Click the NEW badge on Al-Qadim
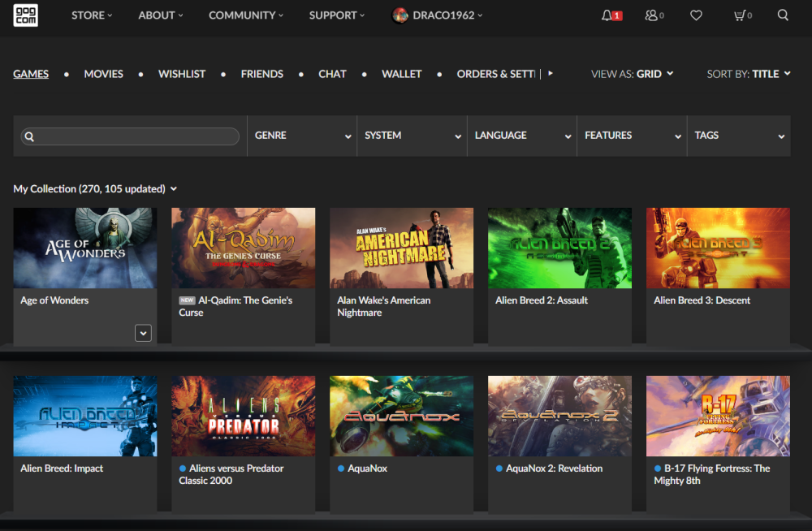The width and height of the screenshot is (812, 531). pyautogui.click(x=187, y=300)
